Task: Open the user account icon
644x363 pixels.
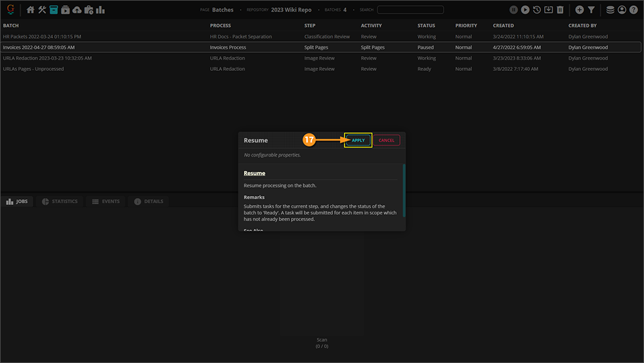Action: (x=622, y=10)
